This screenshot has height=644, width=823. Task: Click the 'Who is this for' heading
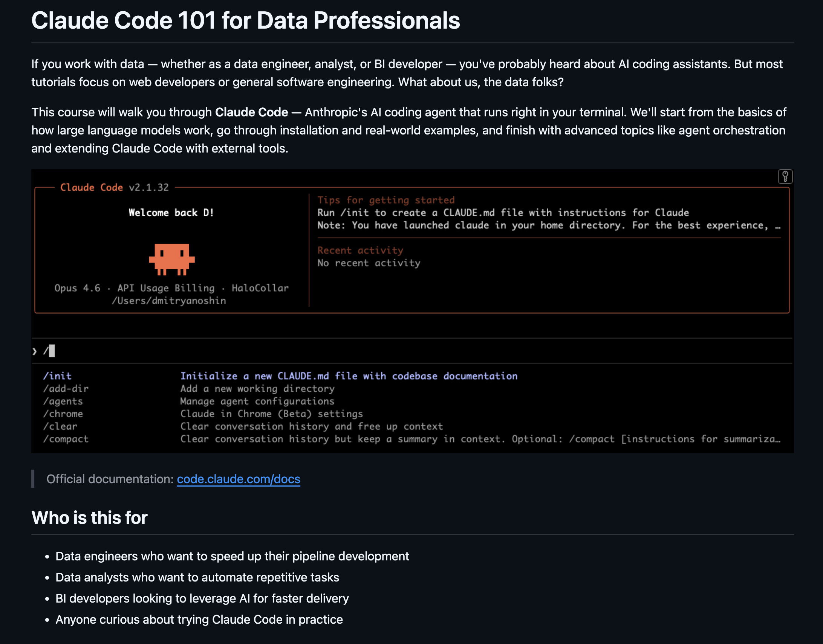[89, 518]
